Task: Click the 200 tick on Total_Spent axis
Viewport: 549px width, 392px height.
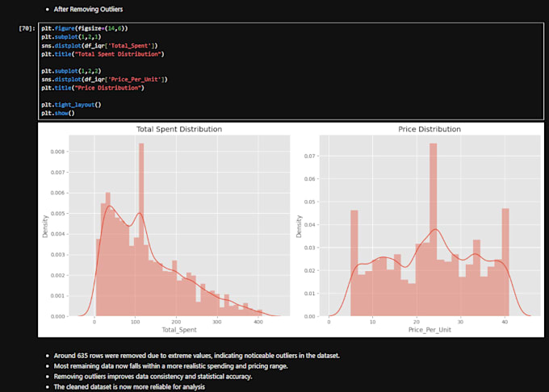Action: pos(176,322)
